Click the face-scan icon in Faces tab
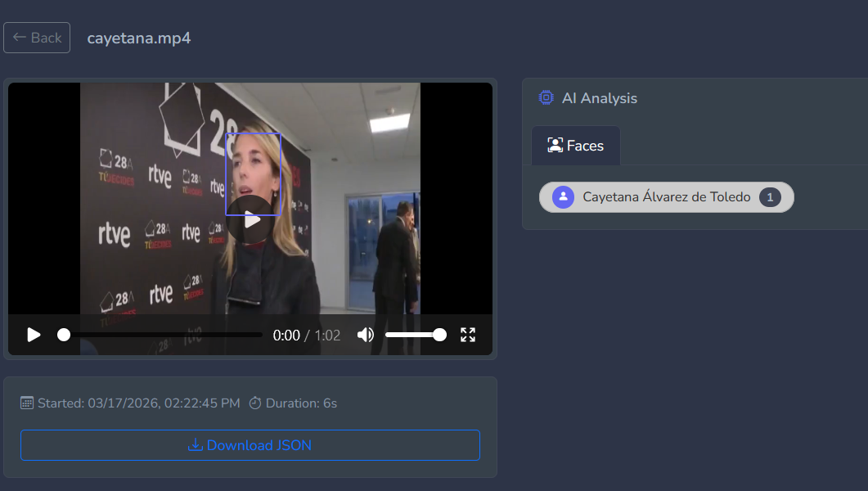Image resolution: width=868 pixels, height=491 pixels. [555, 146]
